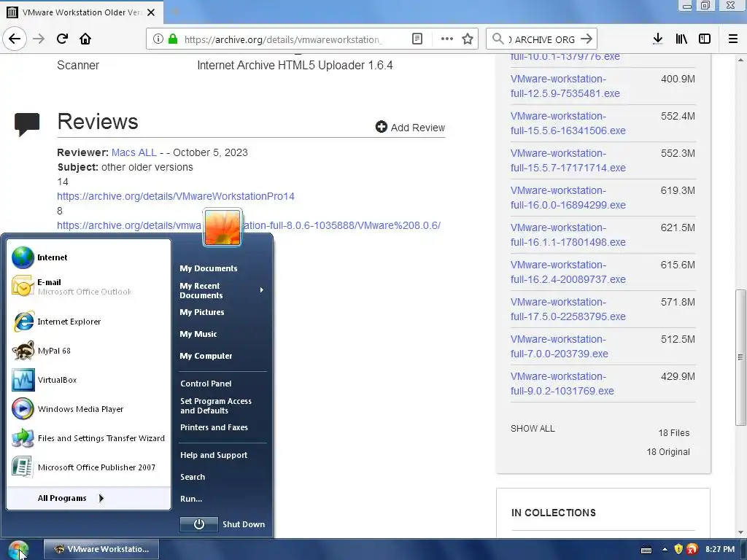This screenshot has width=747, height=560.
Task: Click the flower user account picture
Action: 222,227
